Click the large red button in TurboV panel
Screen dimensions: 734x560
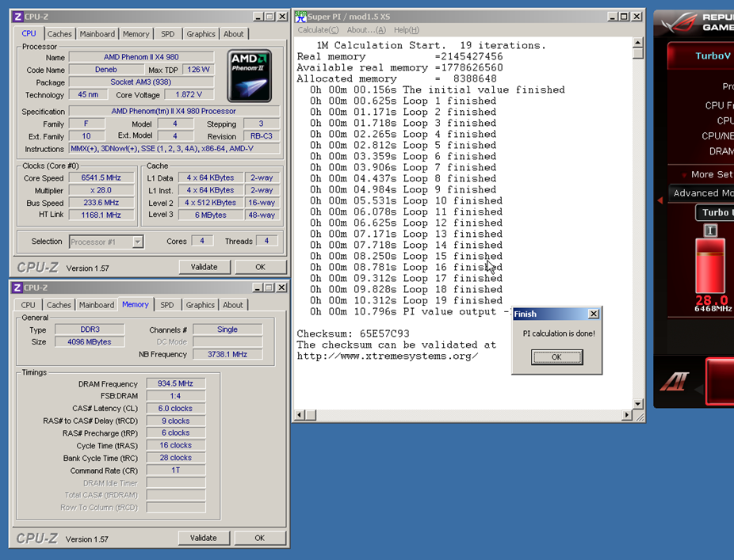pyautogui.click(x=720, y=380)
